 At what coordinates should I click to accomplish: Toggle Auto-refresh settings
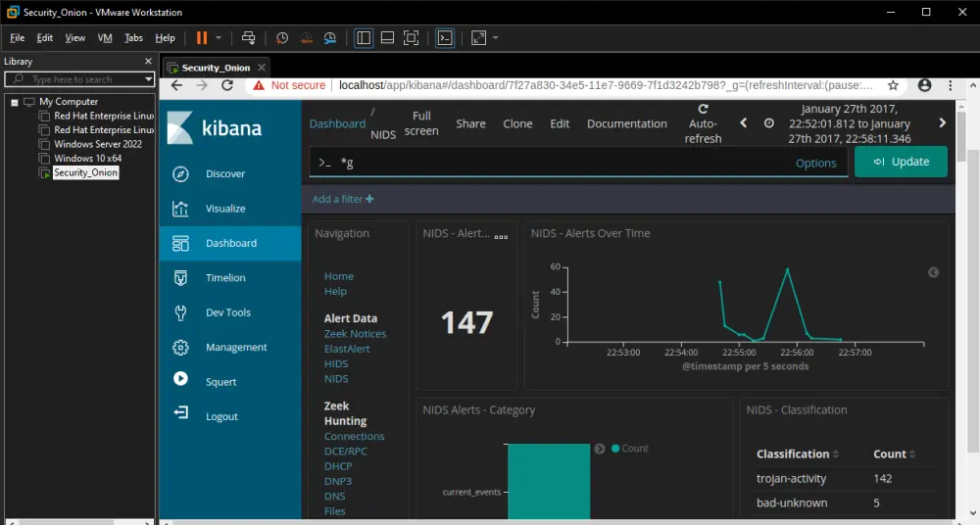pyautogui.click(x=703, y=123)
